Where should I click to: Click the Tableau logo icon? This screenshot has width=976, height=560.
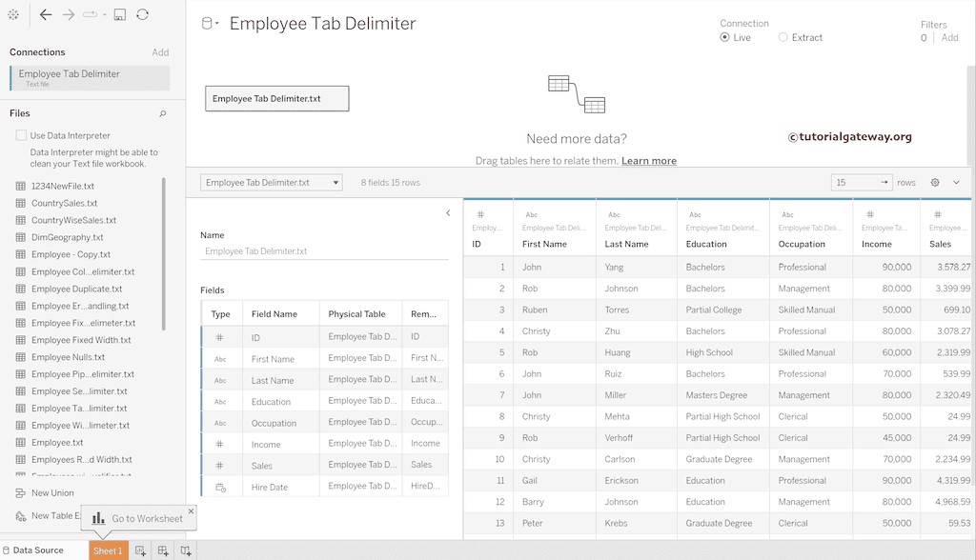pyautogui.click(x=12, y=14)
